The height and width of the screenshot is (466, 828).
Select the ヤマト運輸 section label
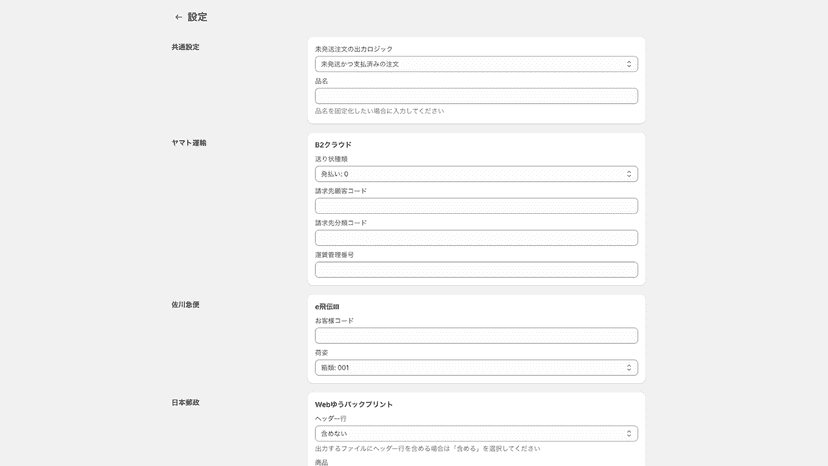click(189, 143)
